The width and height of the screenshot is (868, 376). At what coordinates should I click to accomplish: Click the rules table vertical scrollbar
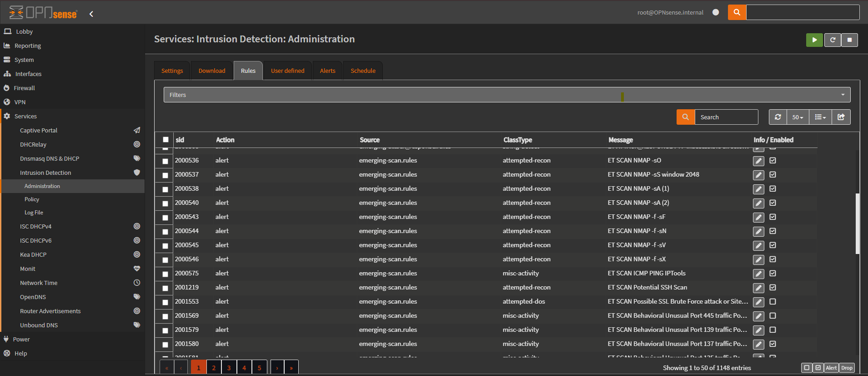[x=858, y=223]
